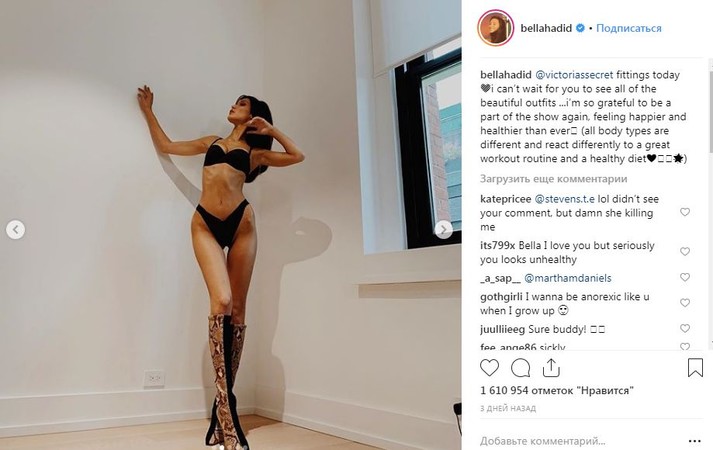Go to the previous photo with the left arrow
The width and height of the screenshot is (713, 450).
(x=15, y=230)
